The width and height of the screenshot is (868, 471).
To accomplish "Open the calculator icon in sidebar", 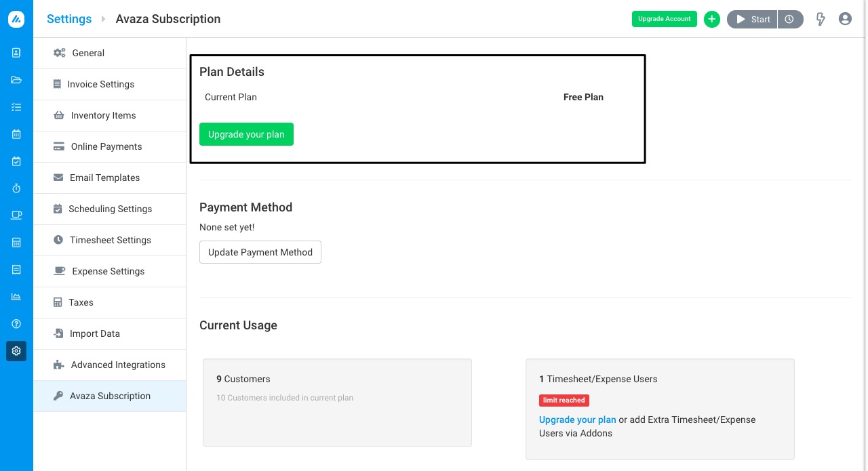I will coord(16,243).
